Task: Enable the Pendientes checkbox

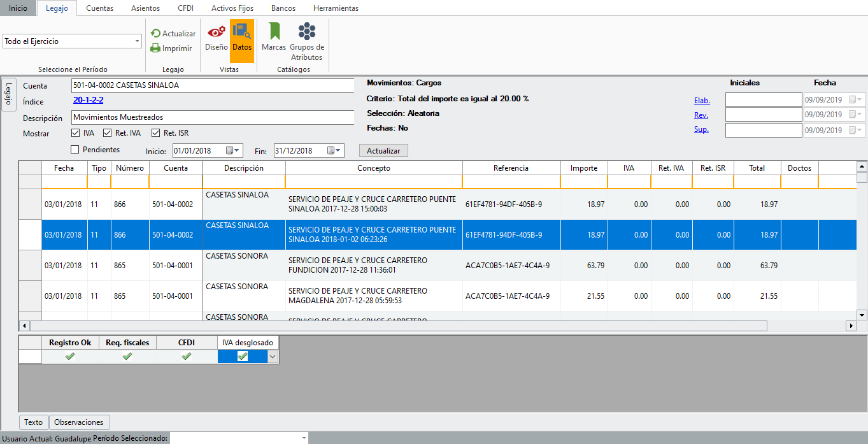Action: coord(75,150)
